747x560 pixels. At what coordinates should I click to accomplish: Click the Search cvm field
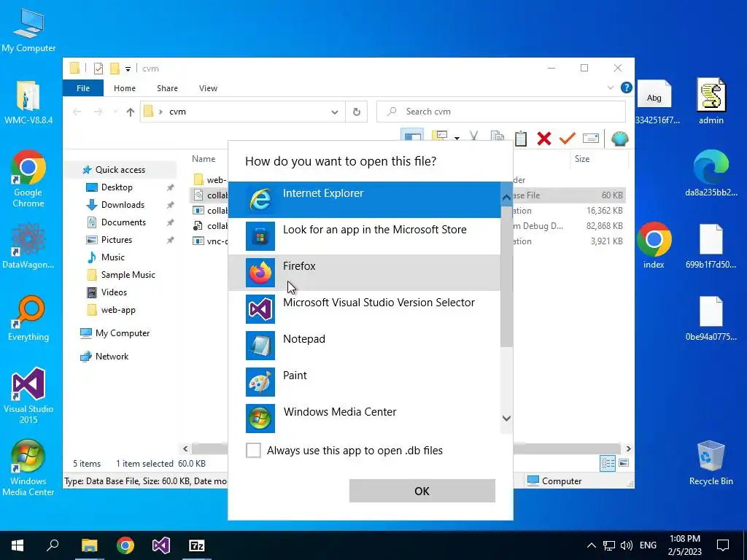[x=500, y=112]
